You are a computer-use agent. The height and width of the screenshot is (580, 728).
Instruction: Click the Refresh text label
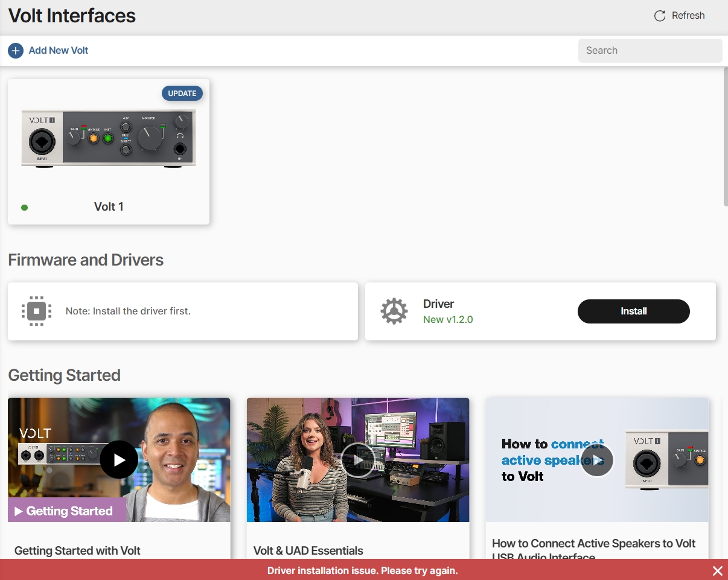click(688, 16)
